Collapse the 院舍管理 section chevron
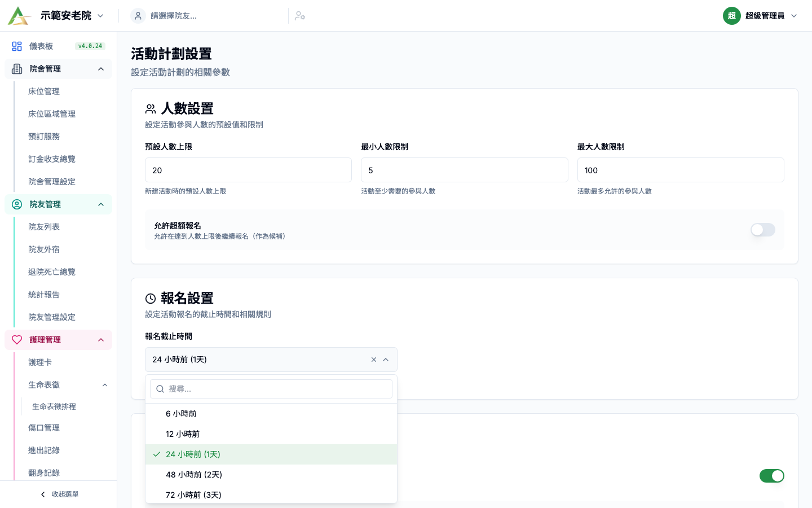 [x=101, y=69]
